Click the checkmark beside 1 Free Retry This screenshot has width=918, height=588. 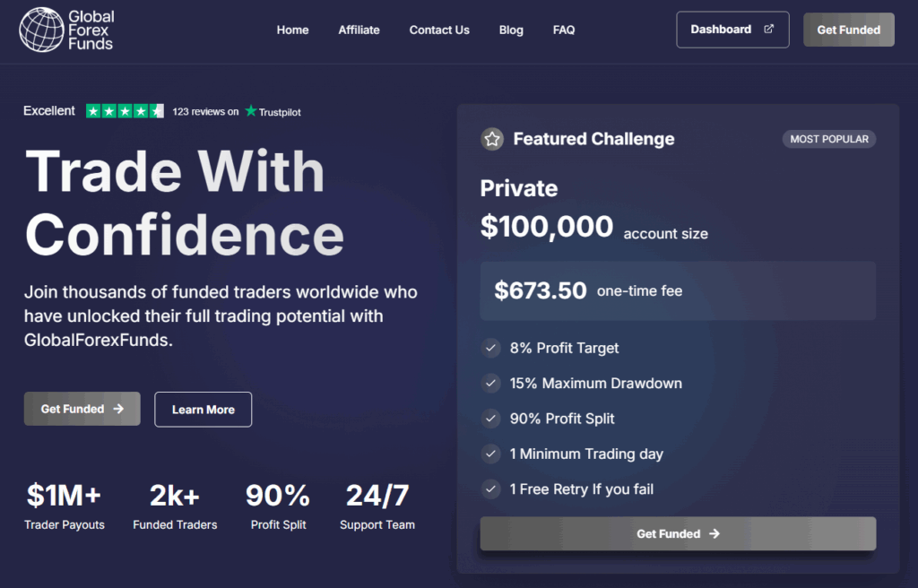click(490, 489)
